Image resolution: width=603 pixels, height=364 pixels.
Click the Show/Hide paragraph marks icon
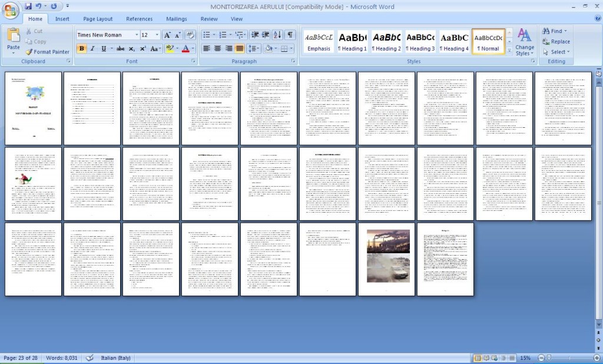(x=290, y=35)
